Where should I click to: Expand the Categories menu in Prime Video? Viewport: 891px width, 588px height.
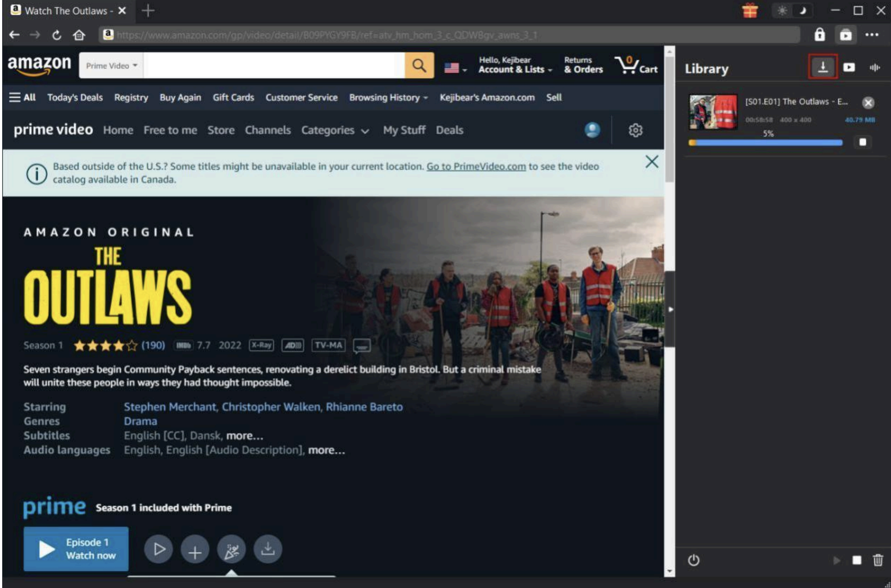tap(335, 130)
